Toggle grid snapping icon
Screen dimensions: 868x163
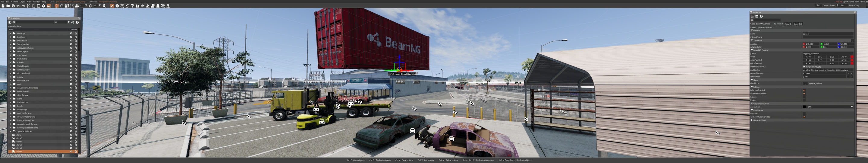click(x=77, y=6)
